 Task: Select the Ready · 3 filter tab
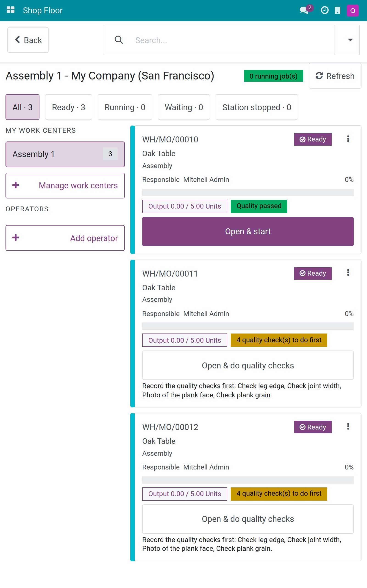(68, 107)
